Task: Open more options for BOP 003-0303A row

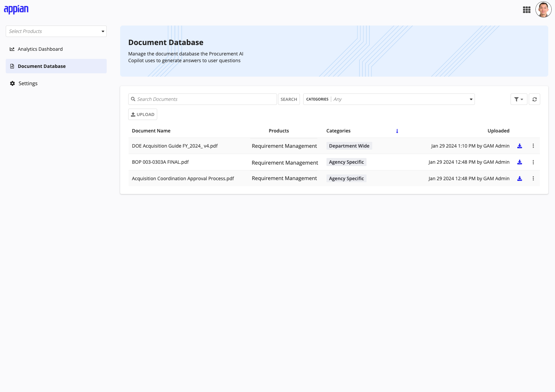Action: click(x=533, y=162)
